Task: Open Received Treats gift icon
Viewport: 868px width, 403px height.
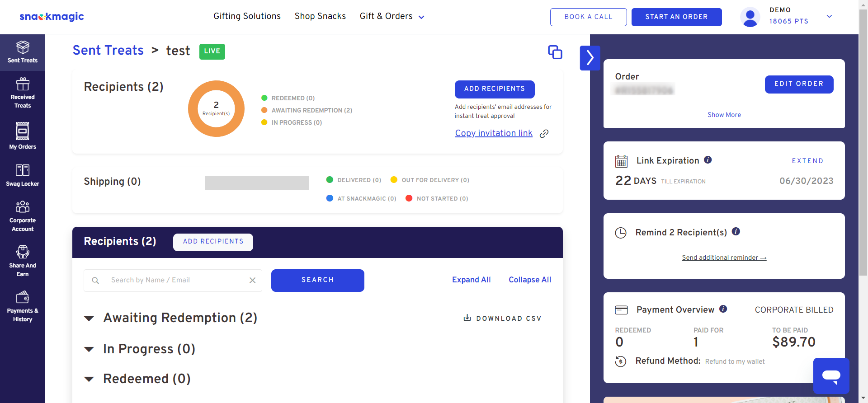Action: coord(23,84)
